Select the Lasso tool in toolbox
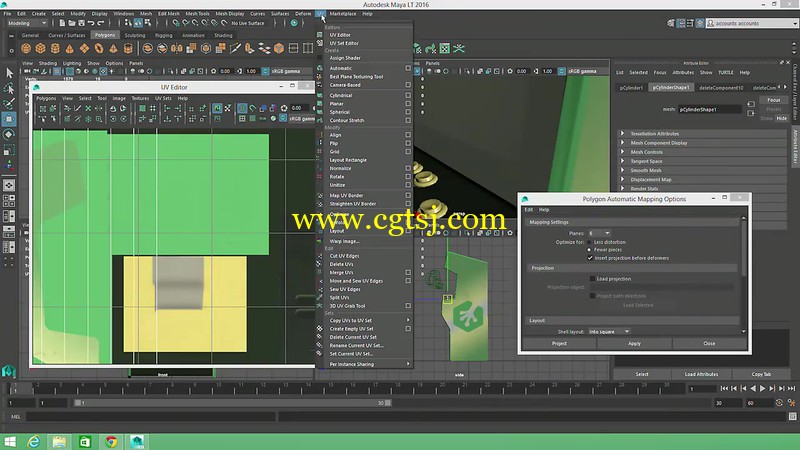Image resolution: width=800 pixels, height=450 pixels. [9, 89]
